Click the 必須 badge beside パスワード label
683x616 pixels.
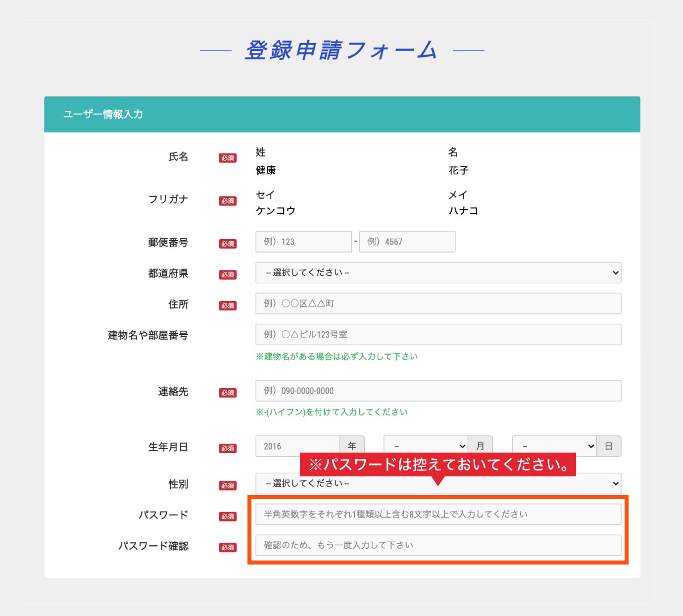228,516
